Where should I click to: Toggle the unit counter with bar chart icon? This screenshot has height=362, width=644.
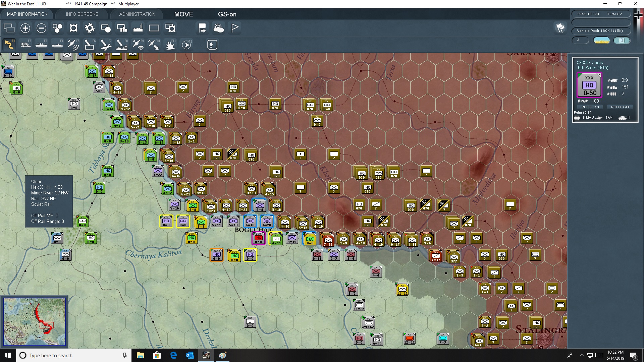[x=122, y=28]
